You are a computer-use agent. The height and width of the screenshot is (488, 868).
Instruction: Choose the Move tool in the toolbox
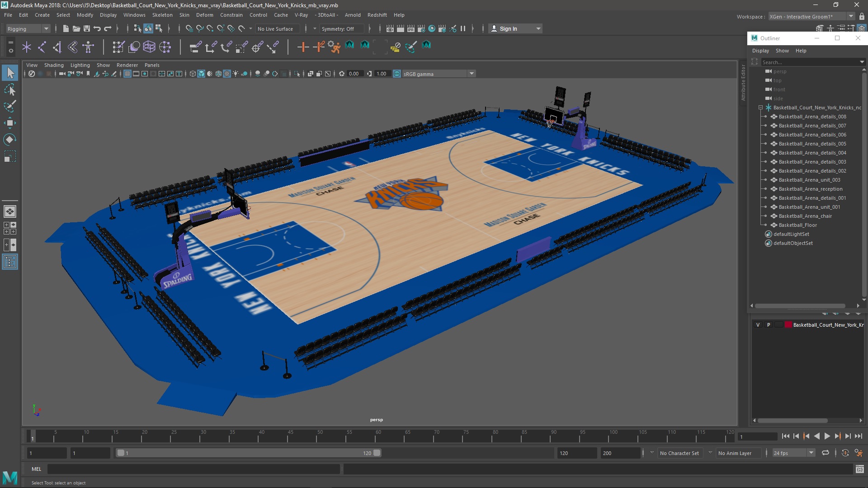[10, 123]
